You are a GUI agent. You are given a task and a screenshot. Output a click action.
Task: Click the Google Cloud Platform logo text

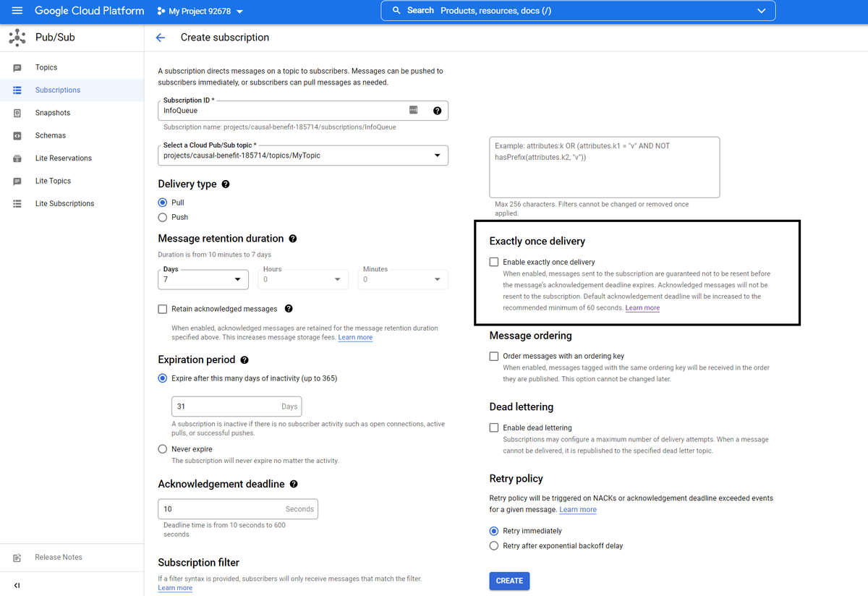pyautogui.click(x=90, y=11)
